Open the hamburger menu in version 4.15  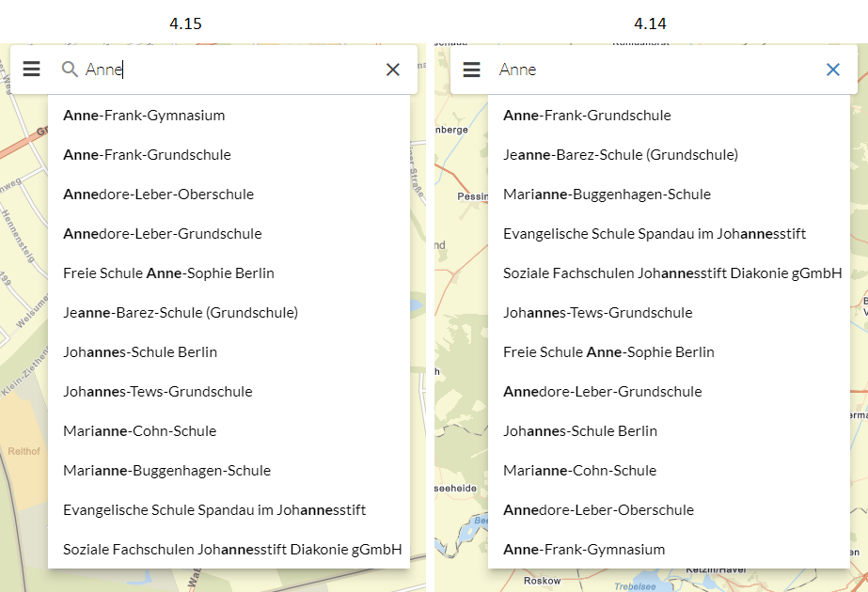[31, 68]
